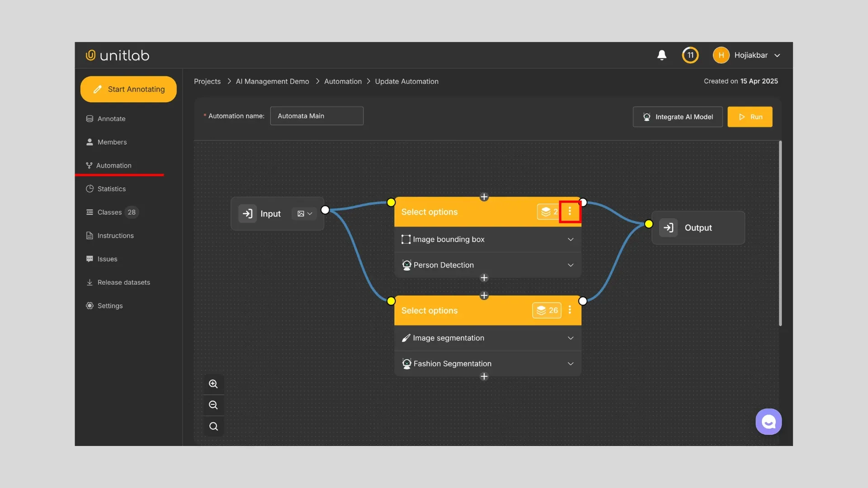Open the chat support bubble

point(769,421)
